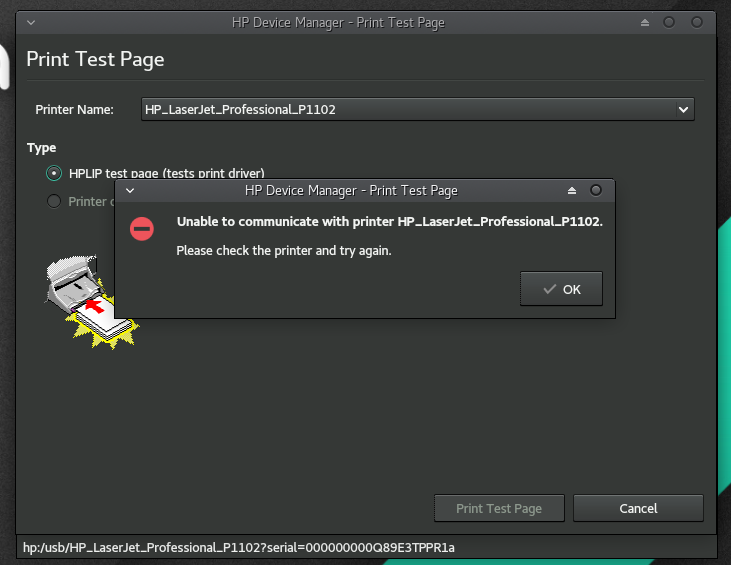Open the error dialog's title bar menu chevron
The height and width of the screenshot is (565, 731).
pos(130,190)
